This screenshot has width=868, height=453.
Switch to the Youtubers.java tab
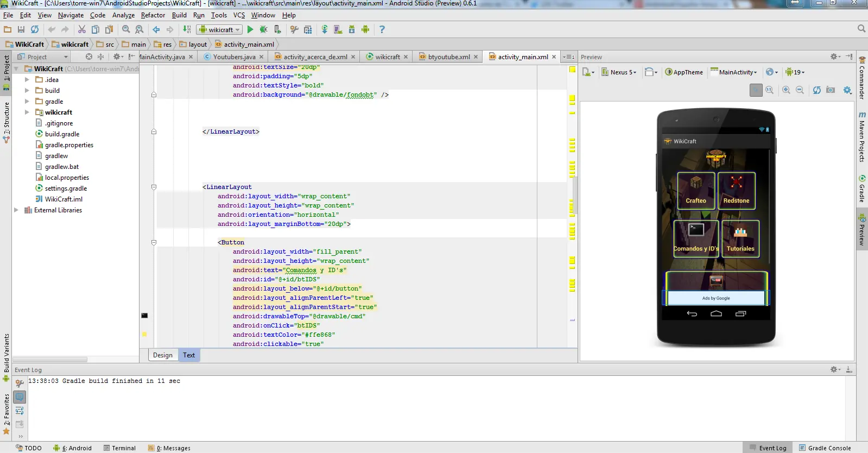tap(234, 57)
